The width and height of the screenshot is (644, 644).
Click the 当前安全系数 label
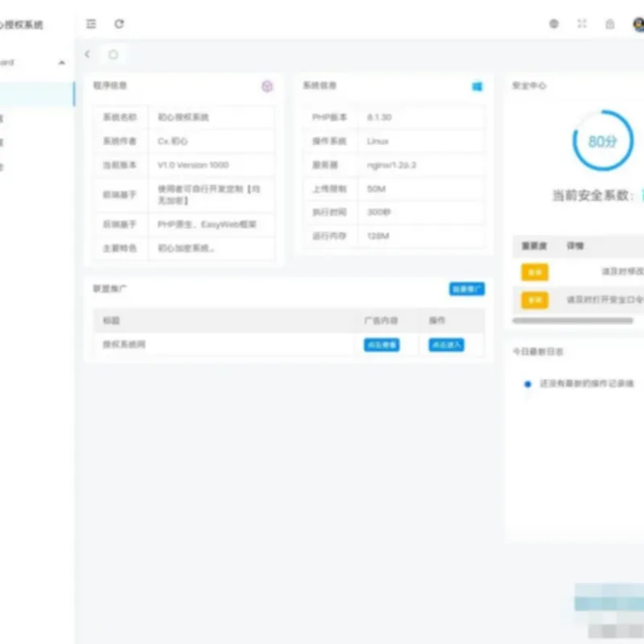click(x=593, y=196)
